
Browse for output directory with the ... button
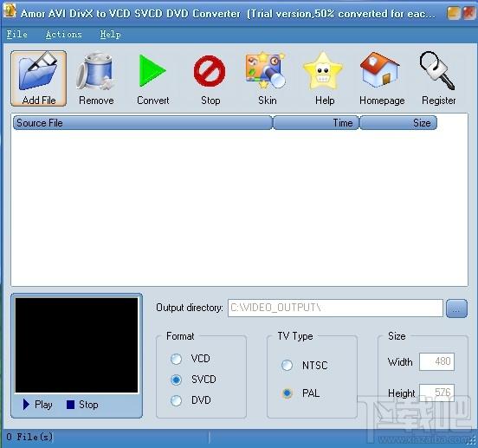pos(456,308)
